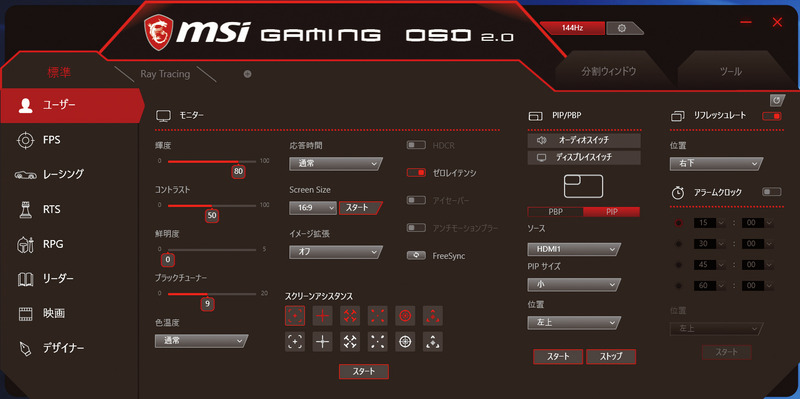Select the 15 minute alarm radio button
800x399 pixels.
point(679,223)
